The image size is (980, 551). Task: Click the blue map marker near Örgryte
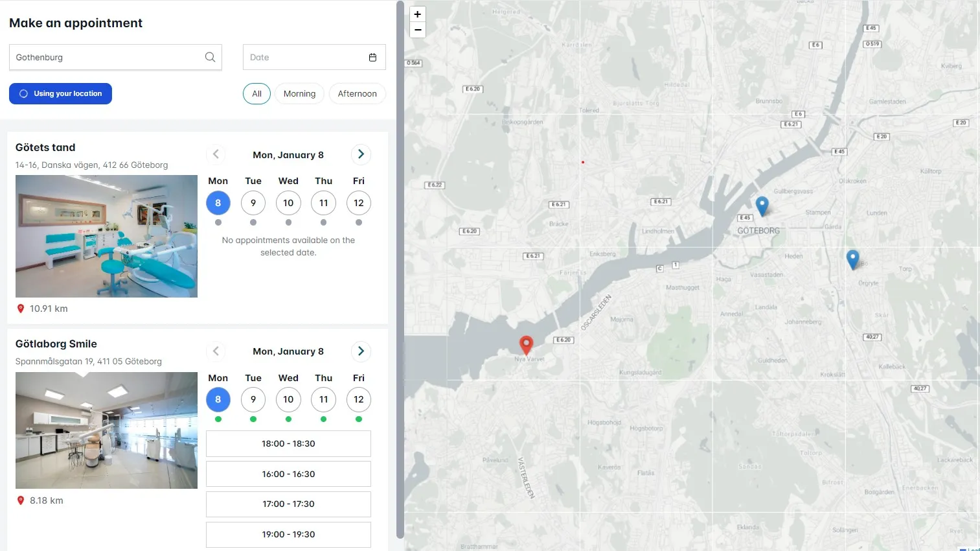853,259
